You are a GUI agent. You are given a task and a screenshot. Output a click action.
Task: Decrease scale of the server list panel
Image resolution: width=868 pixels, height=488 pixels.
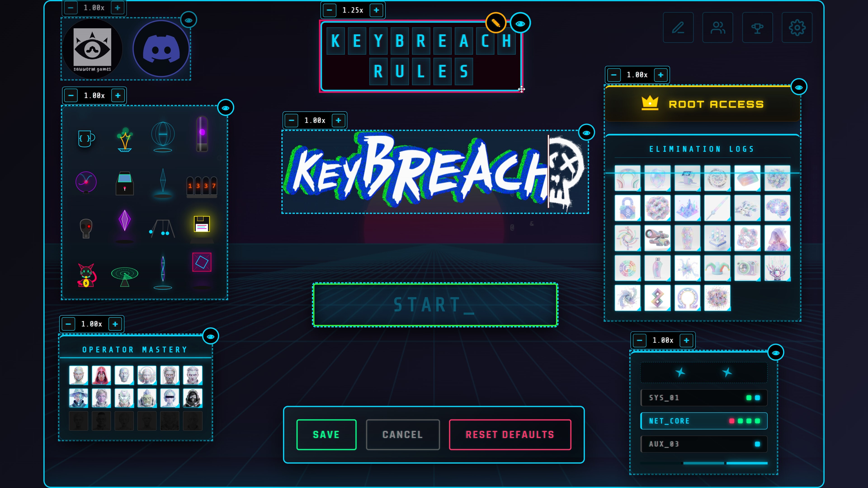pyautogui.click(x=639, y=340)
